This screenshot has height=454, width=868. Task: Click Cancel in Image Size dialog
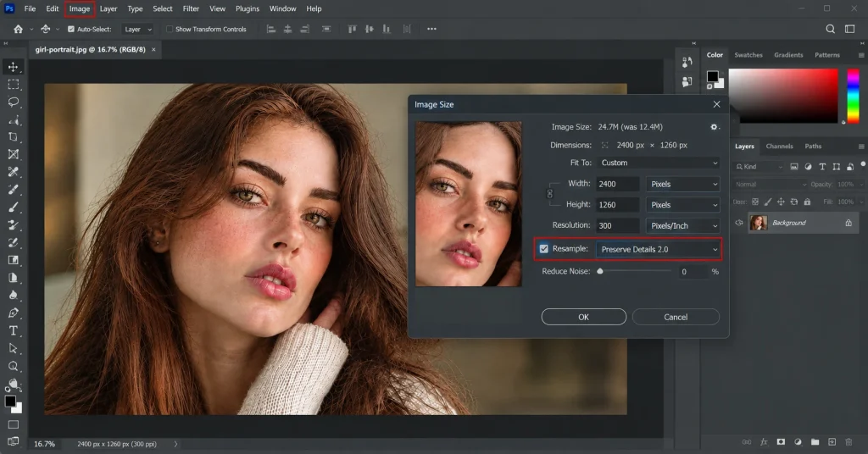[676, 317]
